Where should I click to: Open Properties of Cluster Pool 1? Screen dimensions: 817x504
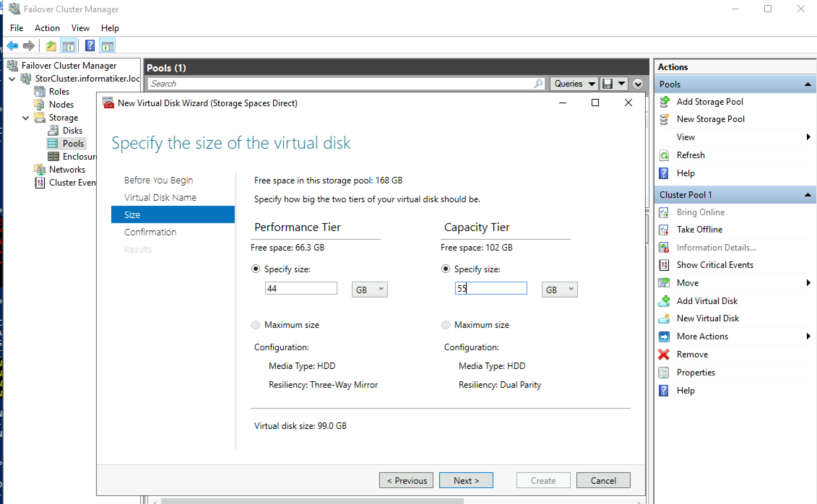point(695,372)
